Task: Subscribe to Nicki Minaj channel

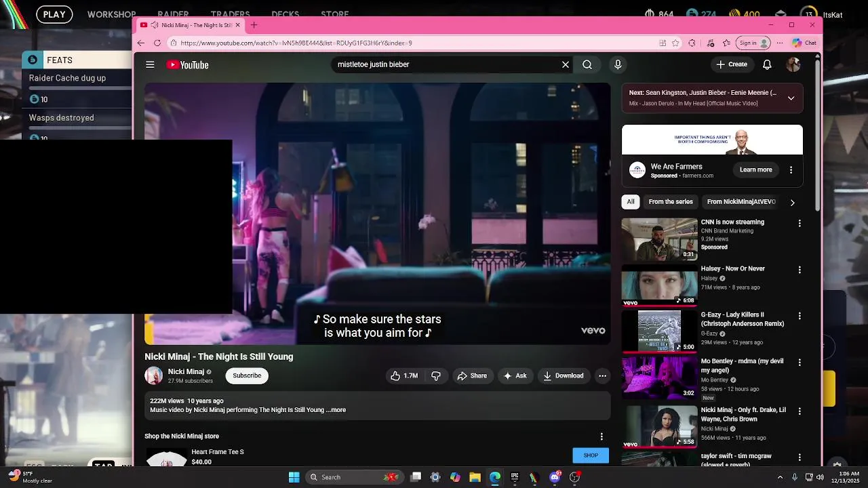Action: (x=247, y=375)
